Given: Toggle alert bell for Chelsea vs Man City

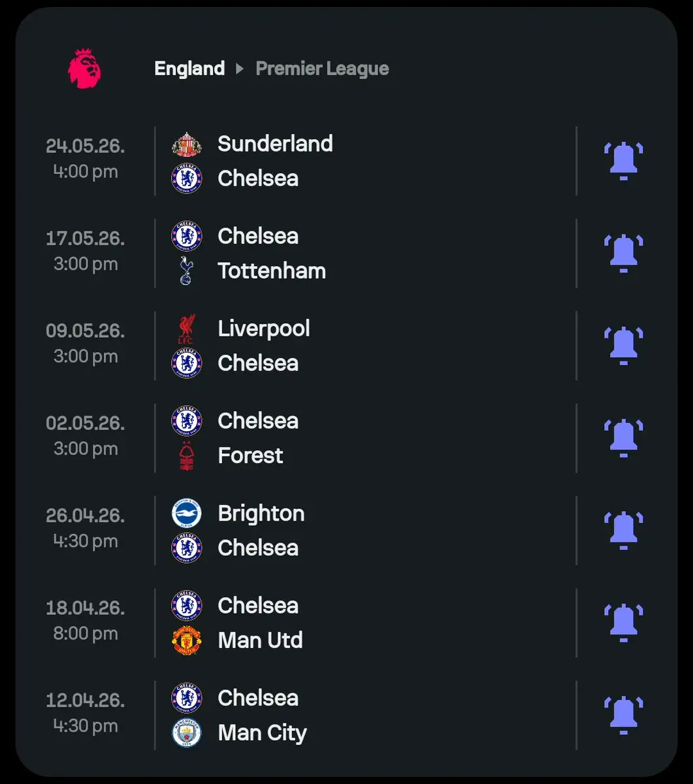Looking at the screenshot, I should click(623, 715).
